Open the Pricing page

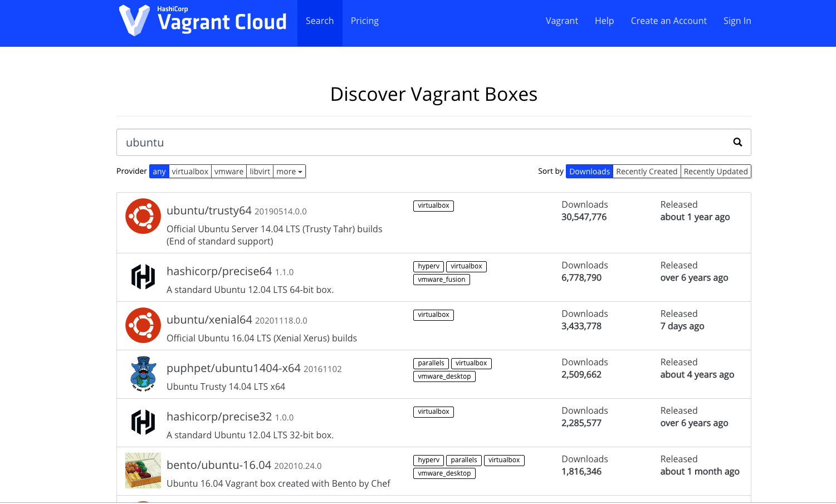(x=365, y=21)
